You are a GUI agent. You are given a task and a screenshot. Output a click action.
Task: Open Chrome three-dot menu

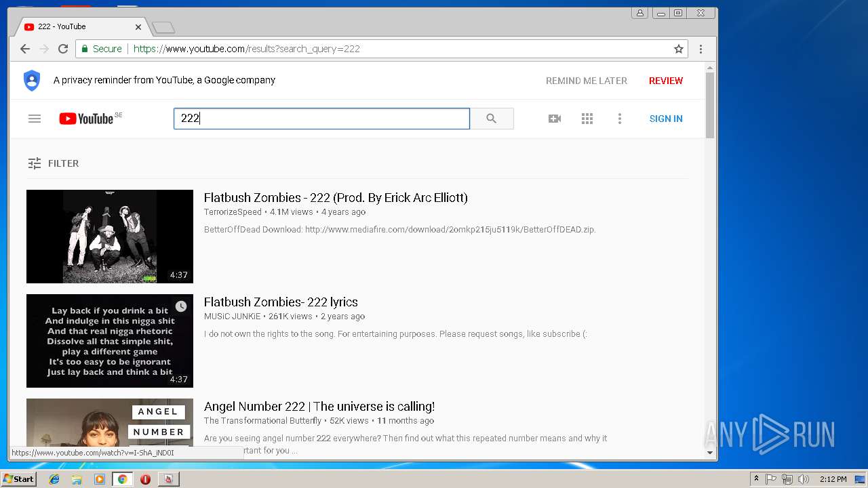701,49
